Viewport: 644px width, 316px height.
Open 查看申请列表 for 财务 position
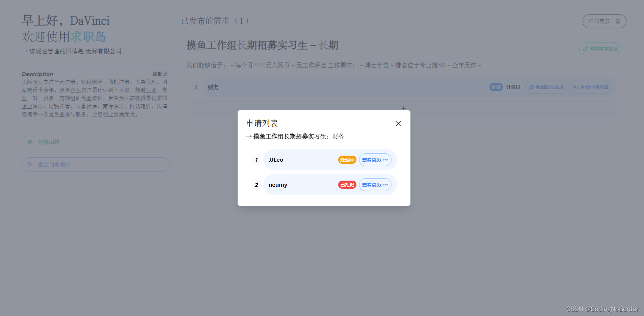pyautogui.click(x=590, y=87)
